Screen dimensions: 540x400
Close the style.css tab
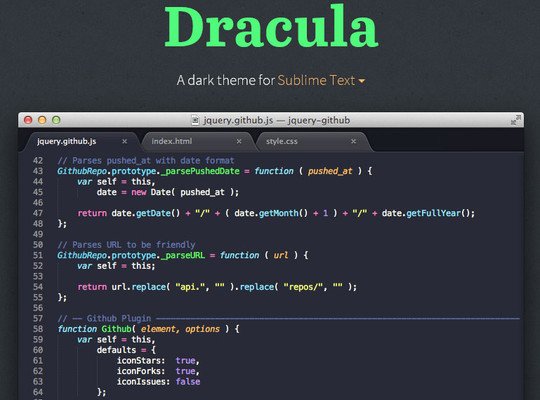[353, 141]
